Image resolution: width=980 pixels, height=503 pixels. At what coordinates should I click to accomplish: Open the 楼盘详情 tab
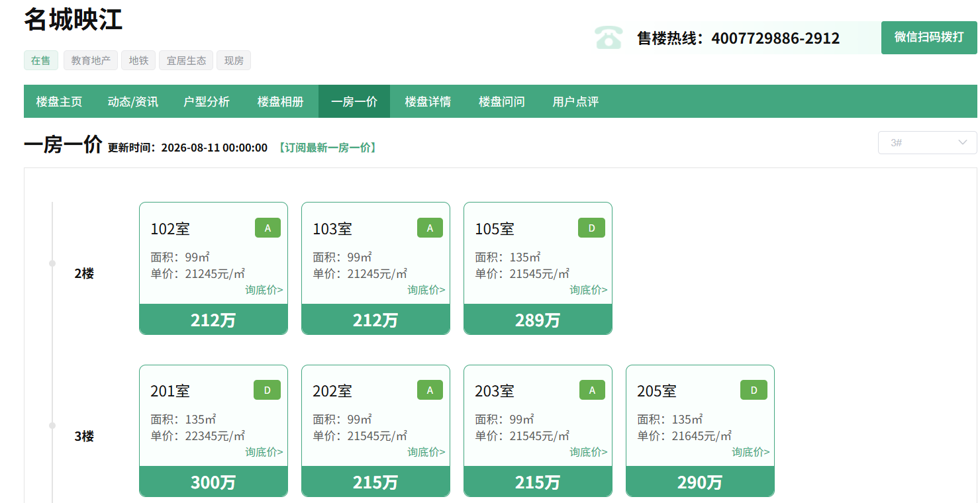point(428,101)
